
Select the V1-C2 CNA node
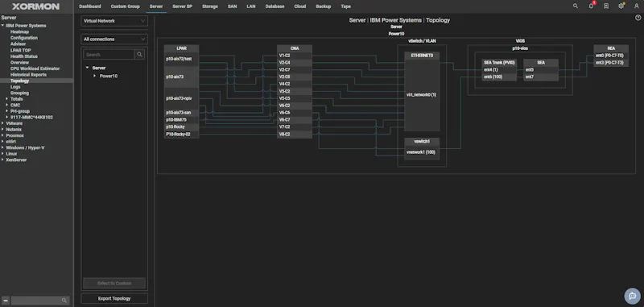point(295,56)
